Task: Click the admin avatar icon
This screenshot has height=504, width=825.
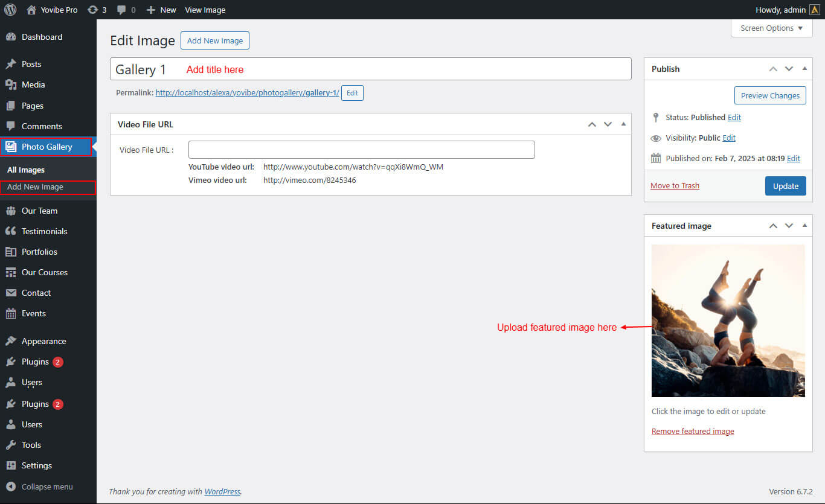Action: pos(815,10)
